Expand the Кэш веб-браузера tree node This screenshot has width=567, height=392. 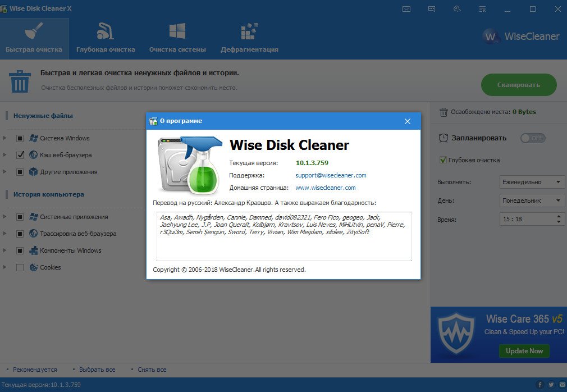(4, 155)
